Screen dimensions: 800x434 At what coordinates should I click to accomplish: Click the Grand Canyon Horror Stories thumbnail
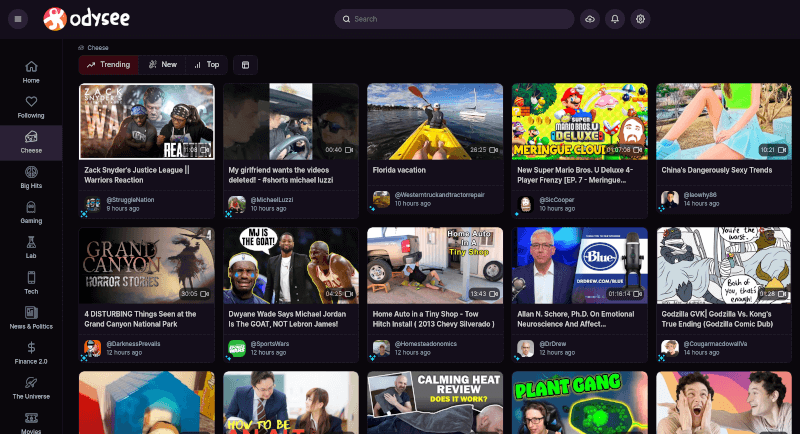pos(146,265)
